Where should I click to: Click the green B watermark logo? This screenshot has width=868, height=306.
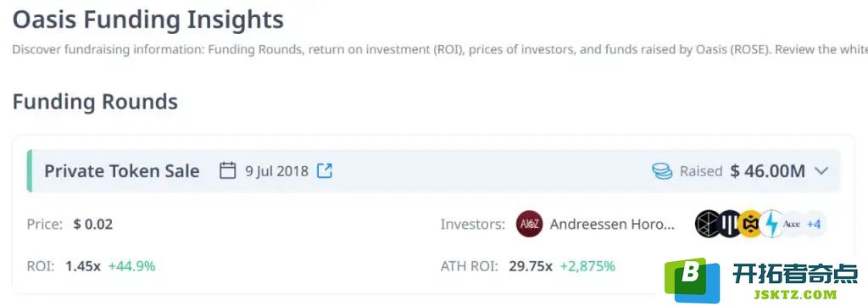[x=693, y=281]
